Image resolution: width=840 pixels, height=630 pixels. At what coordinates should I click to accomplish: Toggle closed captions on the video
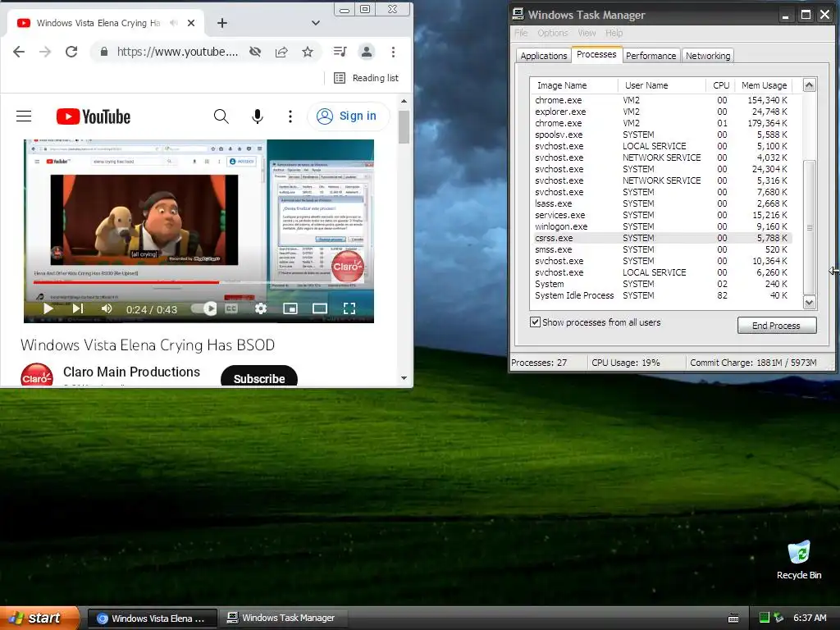pos(231,308)
